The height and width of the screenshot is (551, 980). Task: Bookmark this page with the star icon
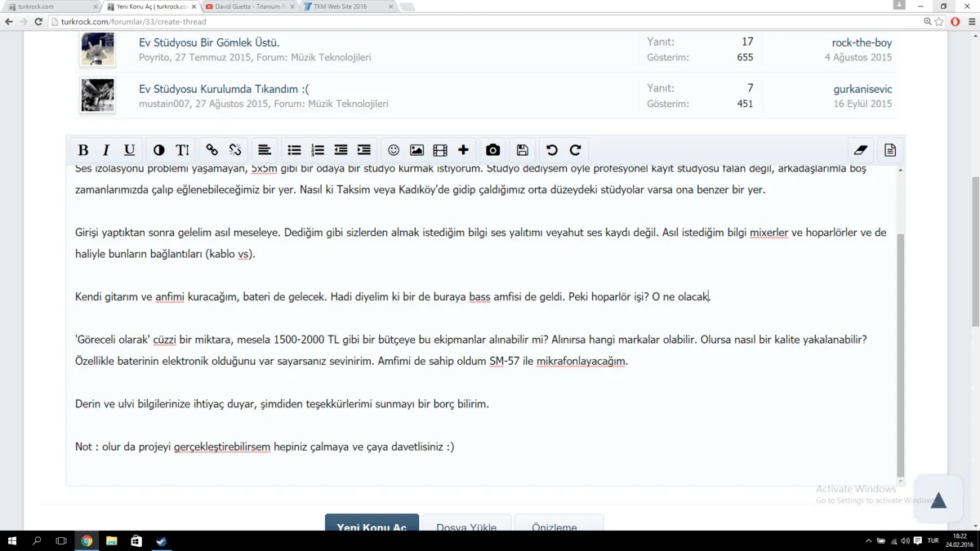tap(939, 22)
